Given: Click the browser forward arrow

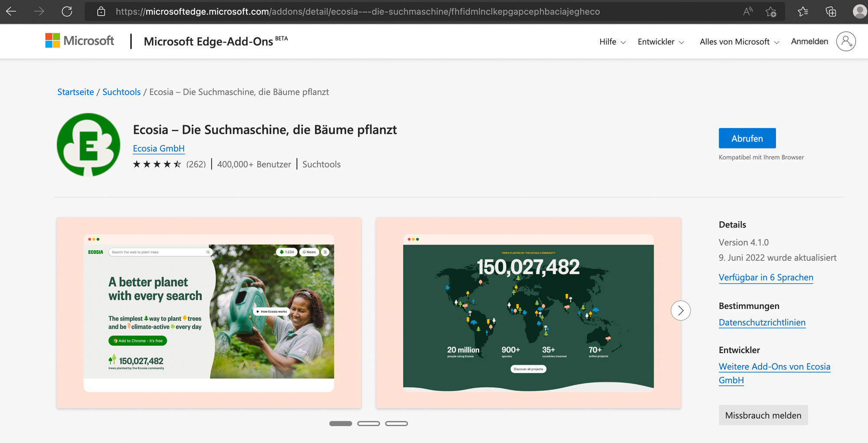Looking at the screenshot, I should click(x=39, y=11).
